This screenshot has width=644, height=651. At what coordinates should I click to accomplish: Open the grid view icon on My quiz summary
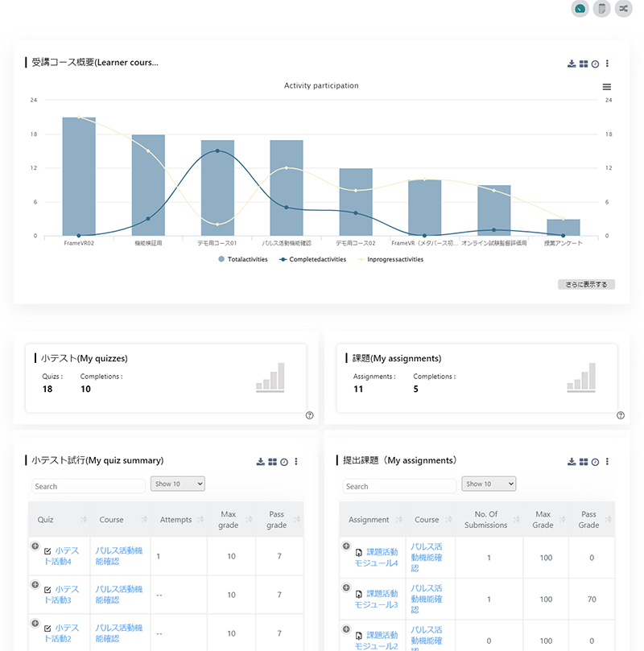coord(271,462)
